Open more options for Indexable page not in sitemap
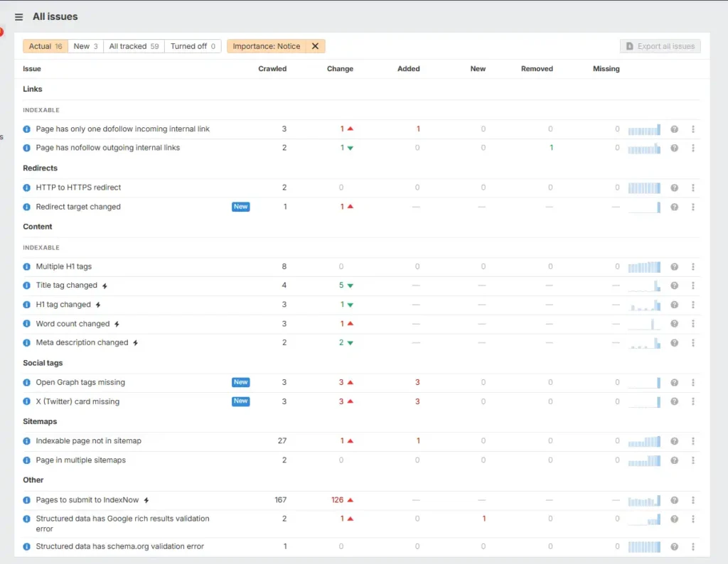Screen dimensions: 728x564 point(693,441)
